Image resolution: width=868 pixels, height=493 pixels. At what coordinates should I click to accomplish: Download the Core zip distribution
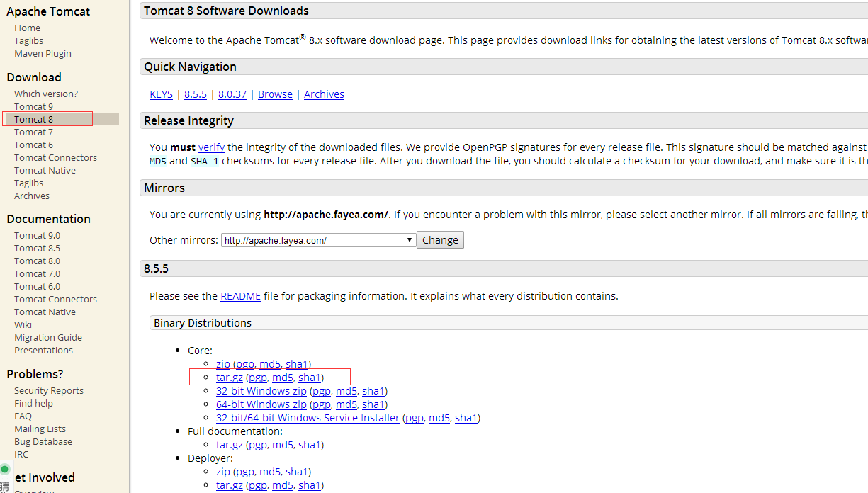click(222, 364)
